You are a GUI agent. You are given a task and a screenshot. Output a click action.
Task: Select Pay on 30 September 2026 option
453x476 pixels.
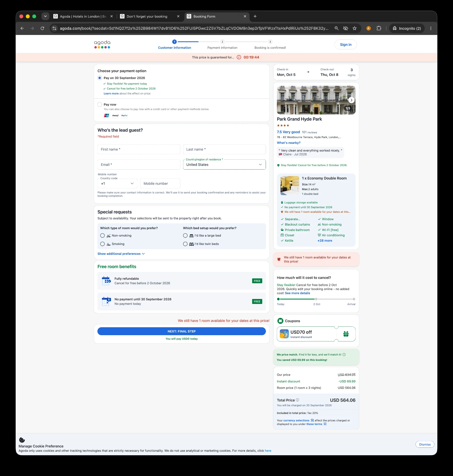100,78
